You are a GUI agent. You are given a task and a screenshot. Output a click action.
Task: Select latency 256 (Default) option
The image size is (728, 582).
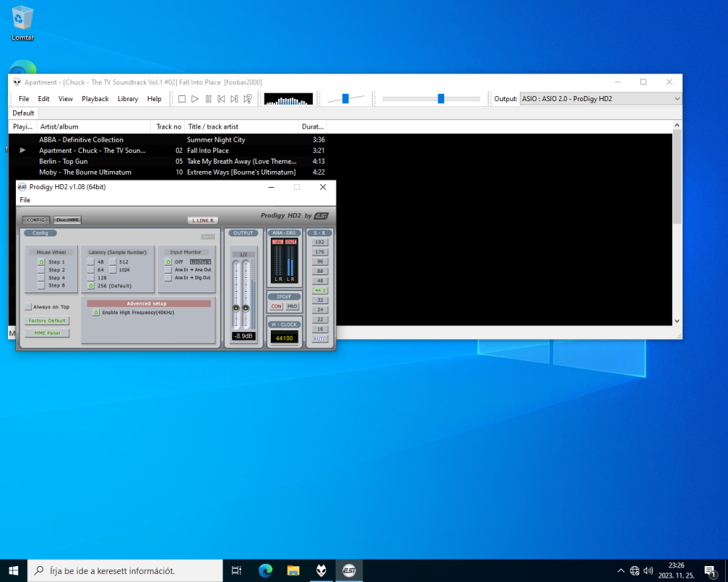(91, 286)
